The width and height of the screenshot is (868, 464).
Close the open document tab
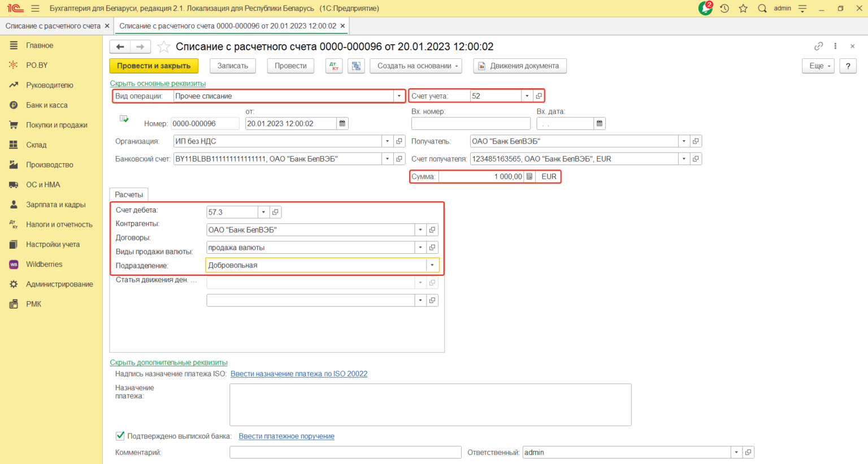point(342,26)
